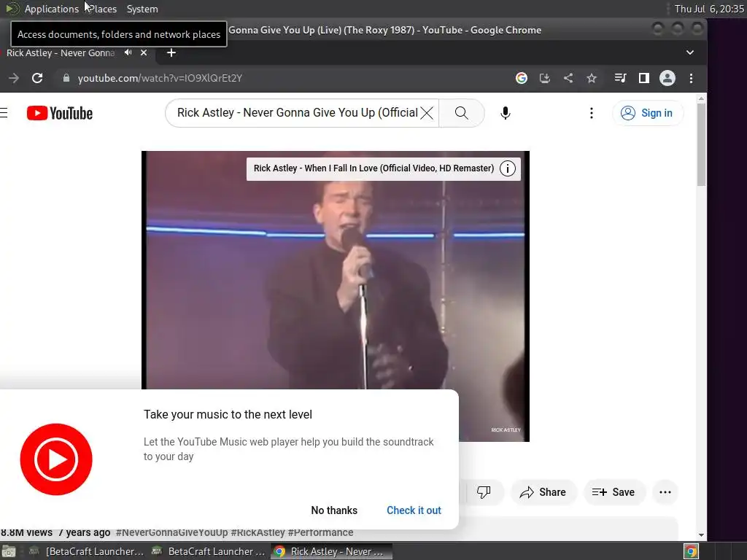Image resolution: width=747 pixels, height=560 pixels.
Task: Click the #RickAstley hashtag
Action: point(258,532)
